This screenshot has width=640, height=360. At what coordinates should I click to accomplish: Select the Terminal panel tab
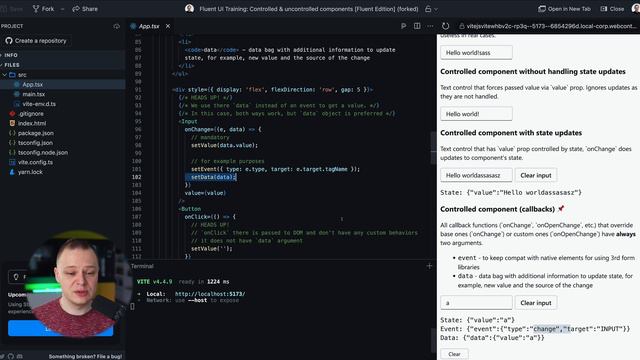point(142,266)
